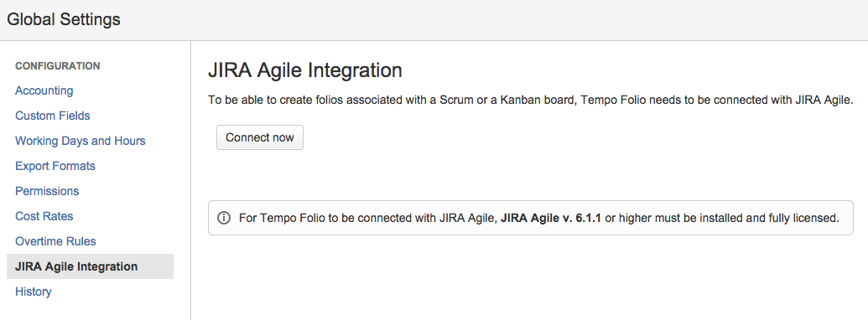868x320 pixels.
Task: Open Overtime Rules configuration
Action: coord(55,241)
